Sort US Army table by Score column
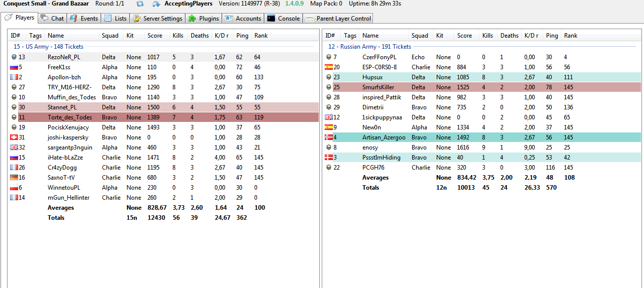 click(x=156, y=36)
